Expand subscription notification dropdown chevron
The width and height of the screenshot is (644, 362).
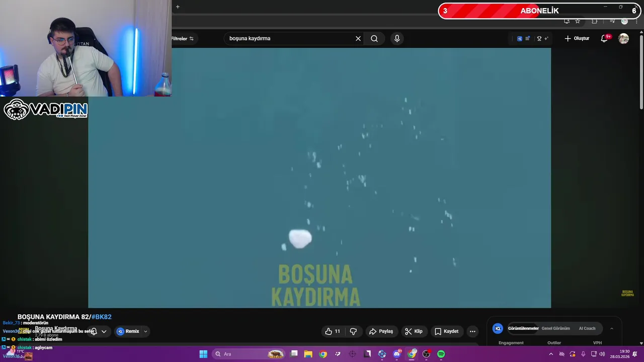pos(104,331)
